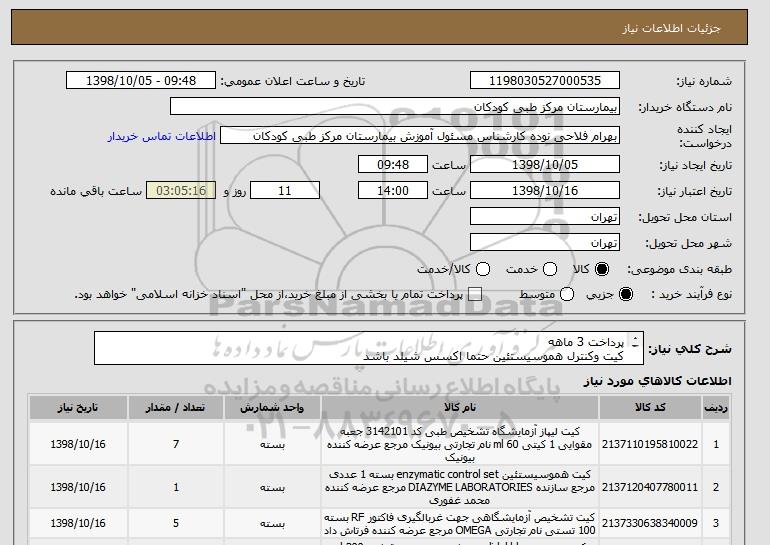Viewport: 770px width, 545px height.
Task: Click the lipase kit item name in row 1
Action: pos(460,444)
